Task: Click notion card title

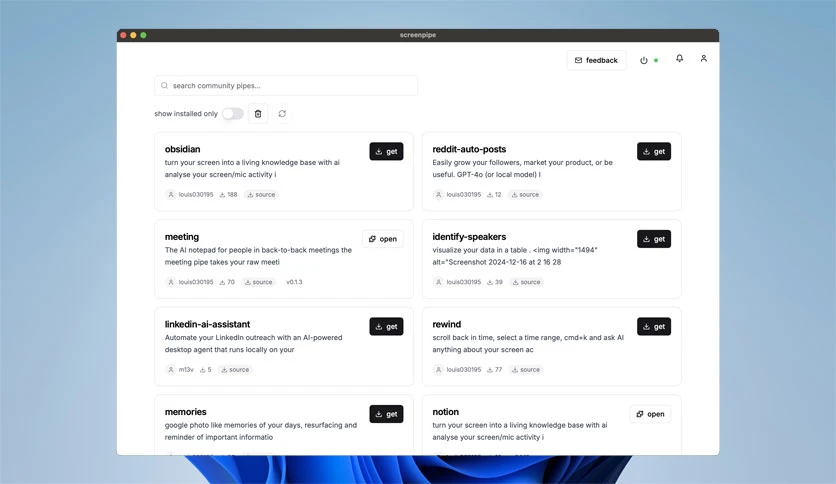Action: point(446,412)
